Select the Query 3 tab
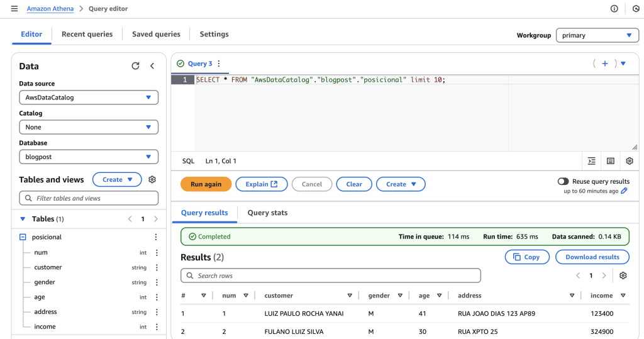 coord(200,64)
